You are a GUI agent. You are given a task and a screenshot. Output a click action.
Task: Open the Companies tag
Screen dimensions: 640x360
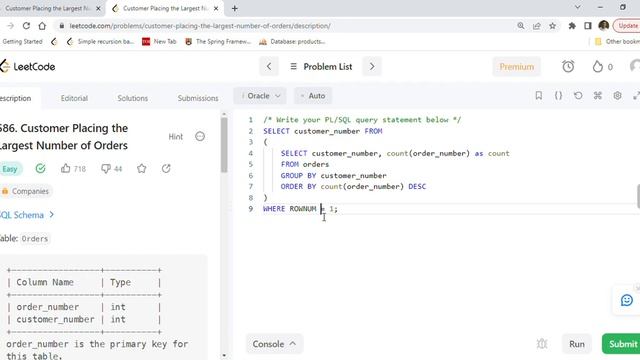(x=26, y=191)
